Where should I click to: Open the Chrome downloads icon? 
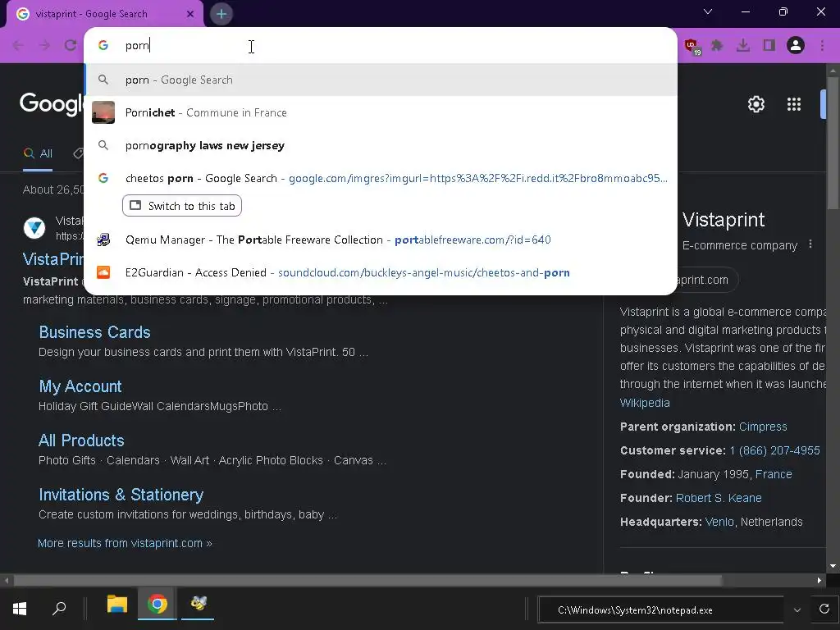(743, 46)
